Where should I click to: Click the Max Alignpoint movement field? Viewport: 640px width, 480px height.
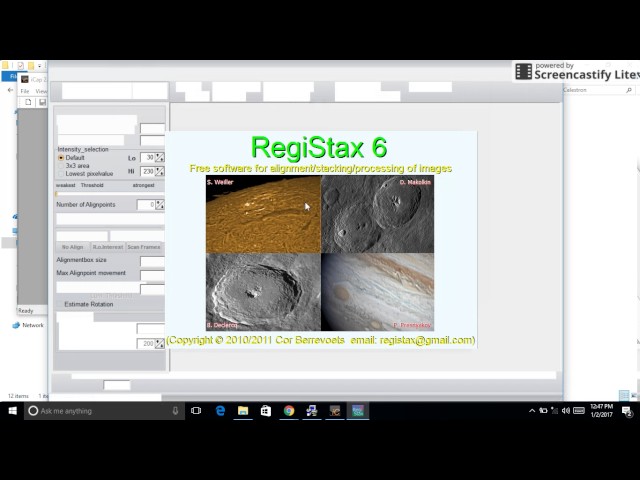152,276
